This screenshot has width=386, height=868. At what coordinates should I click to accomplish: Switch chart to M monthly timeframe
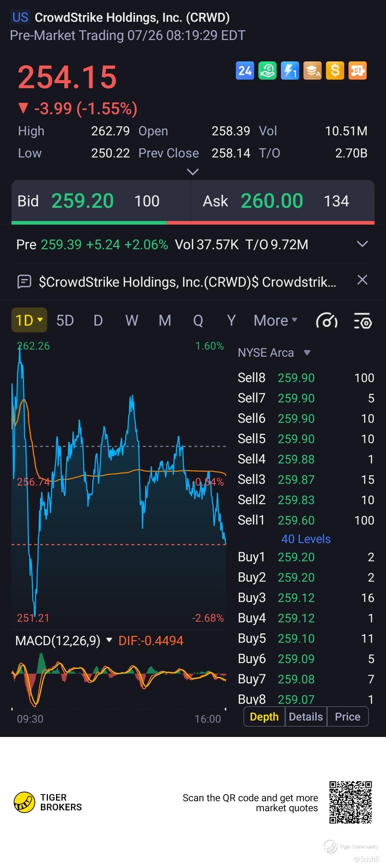(x=165, y=320)
